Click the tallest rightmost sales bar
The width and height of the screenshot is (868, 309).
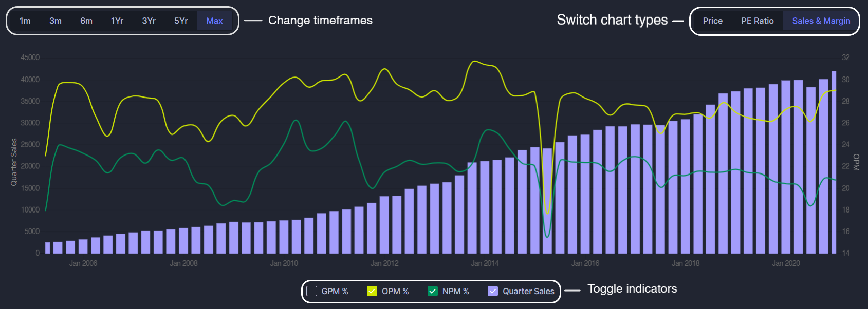pyautogui.click(x=834, y=162)
